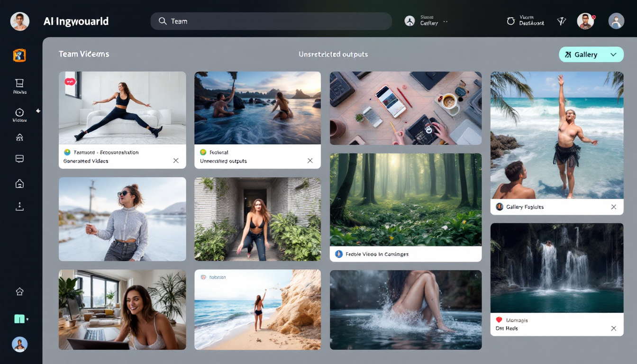Open the Users Dashboard clock icon
637x364 pixels.
[510, 21]
